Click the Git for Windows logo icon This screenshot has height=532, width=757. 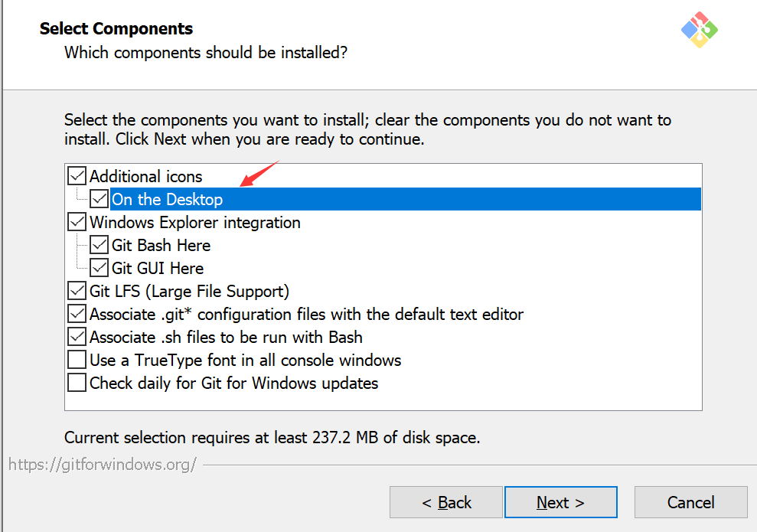[699, 29]
